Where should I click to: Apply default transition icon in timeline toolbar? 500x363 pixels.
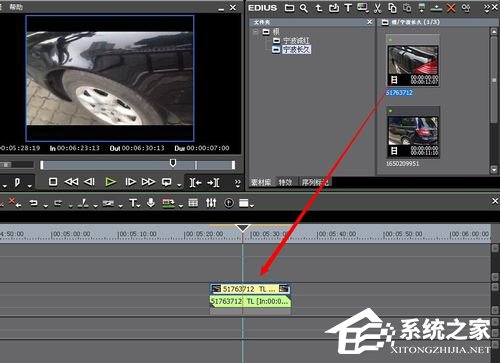[108, 203]
